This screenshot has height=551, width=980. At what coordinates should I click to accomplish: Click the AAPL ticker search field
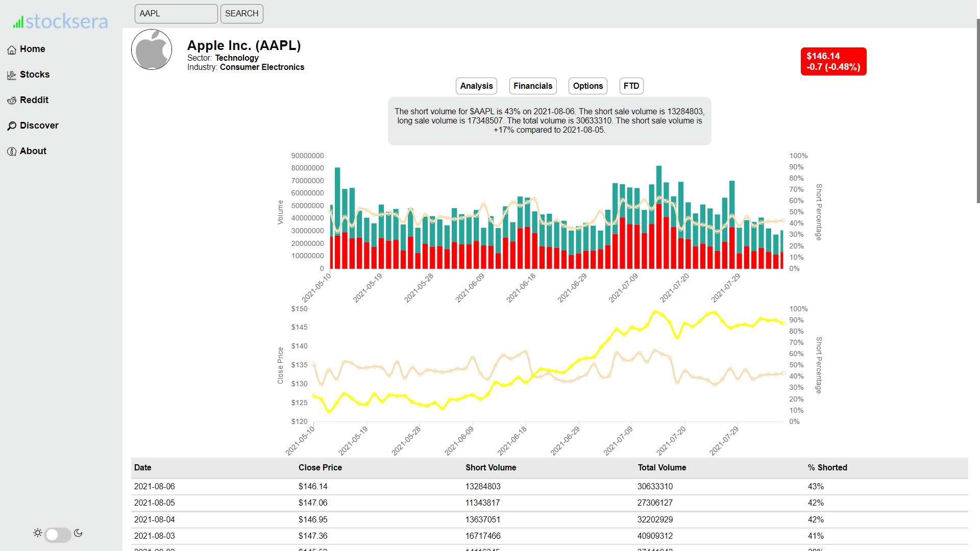click(176, 14)
